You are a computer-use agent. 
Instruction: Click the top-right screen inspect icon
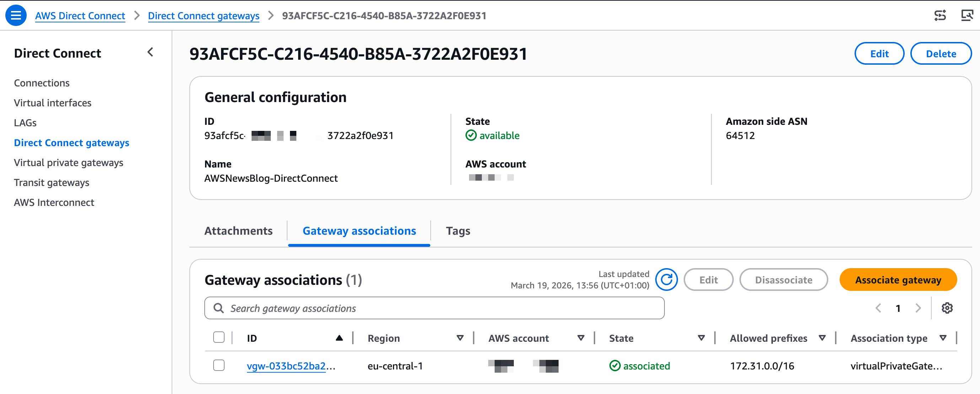click(966, 15)
